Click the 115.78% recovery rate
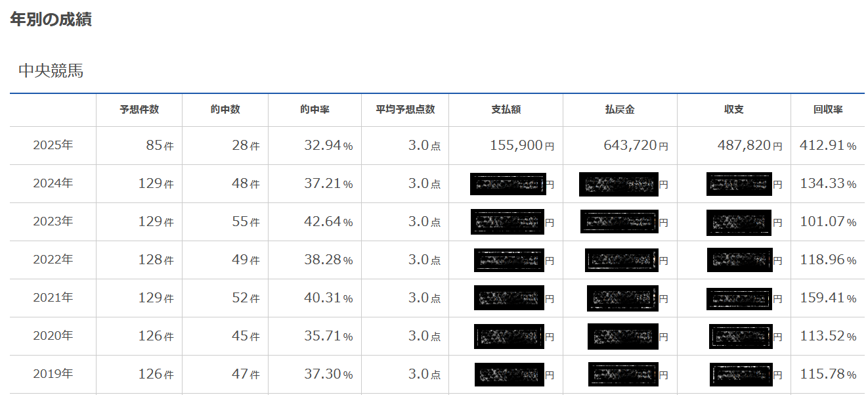This screenshot has height=395, width=868. [x=828, y=374]
